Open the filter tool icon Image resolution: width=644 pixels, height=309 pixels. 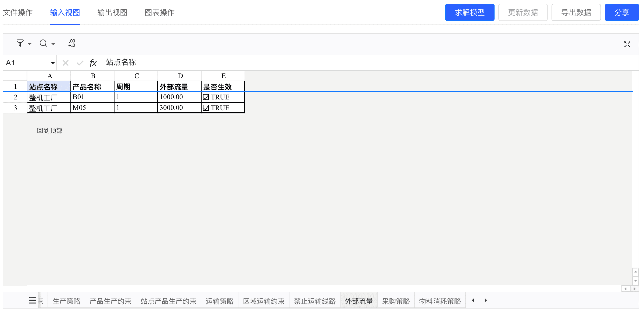pyautogui.click(x=20, y=43)
